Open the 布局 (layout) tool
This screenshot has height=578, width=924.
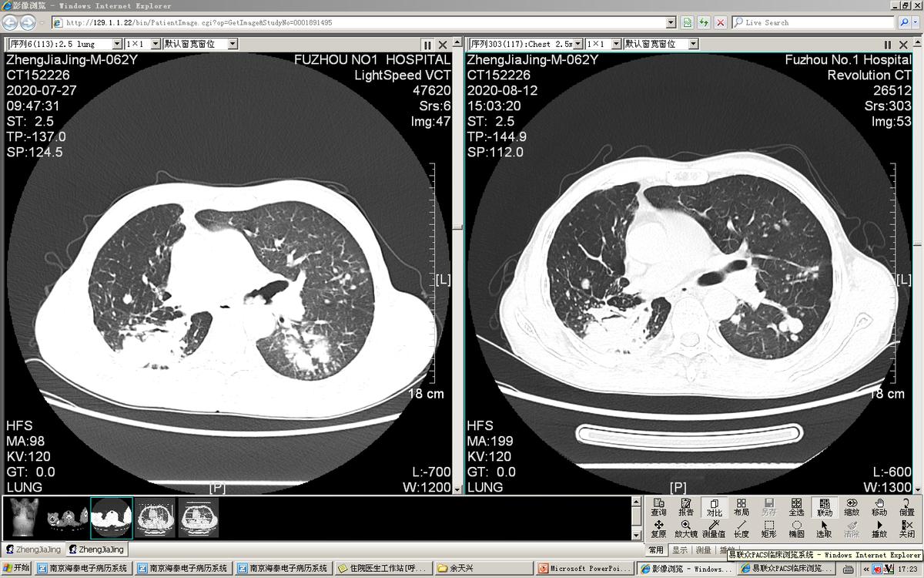(x=742, y=506)
